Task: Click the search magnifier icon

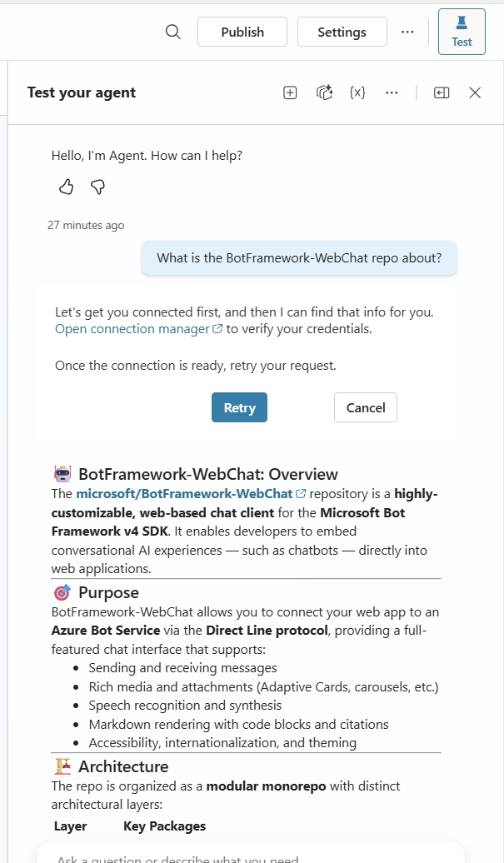Action: (173, 32)
